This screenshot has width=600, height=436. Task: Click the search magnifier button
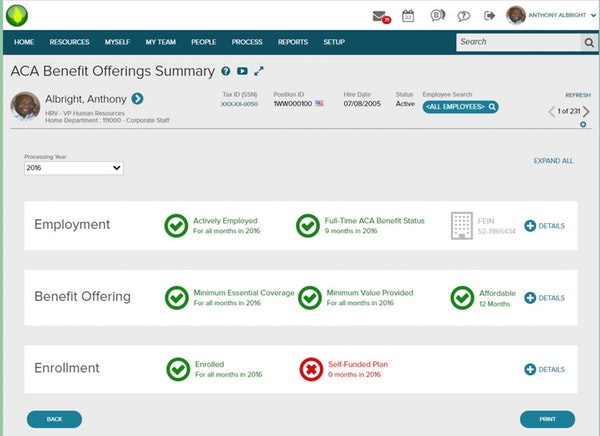(x=589, y=42)
